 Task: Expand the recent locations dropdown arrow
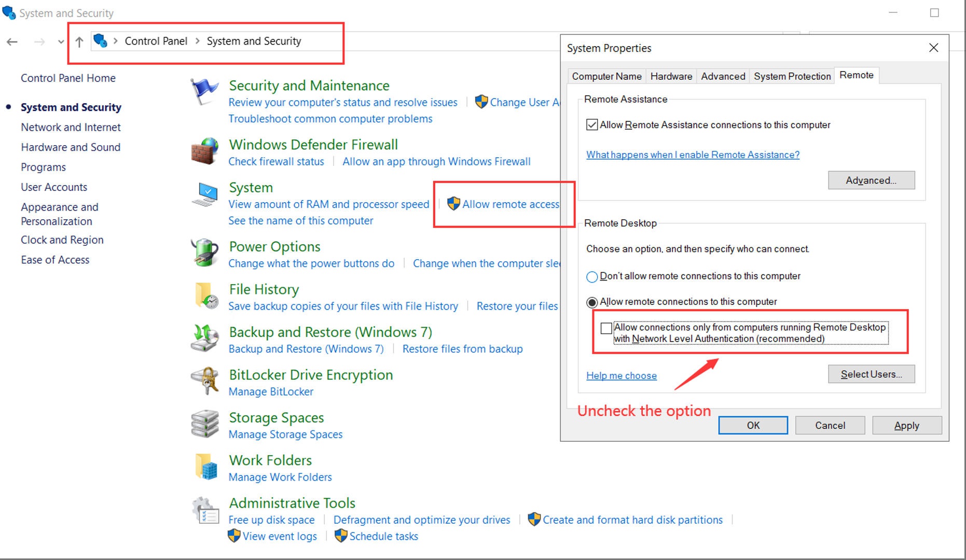(61, 42)
